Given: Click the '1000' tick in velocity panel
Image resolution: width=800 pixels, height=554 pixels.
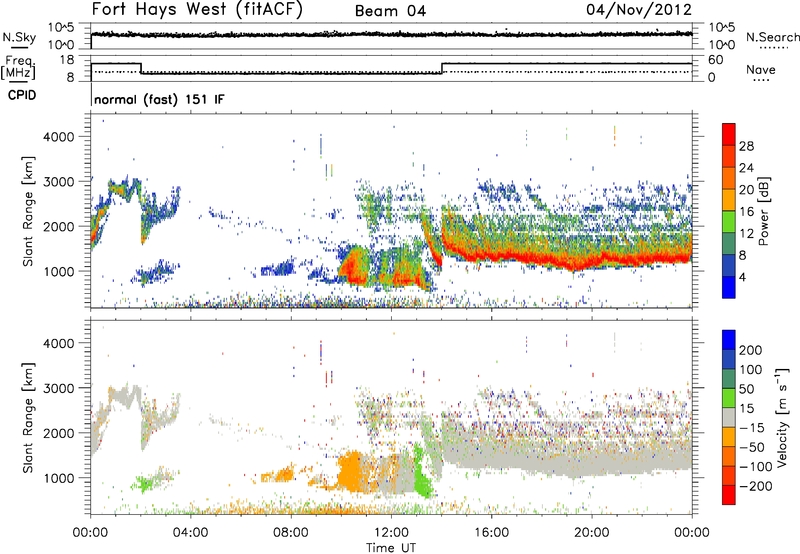Looking at the screenshot, I should click(59, 477).
